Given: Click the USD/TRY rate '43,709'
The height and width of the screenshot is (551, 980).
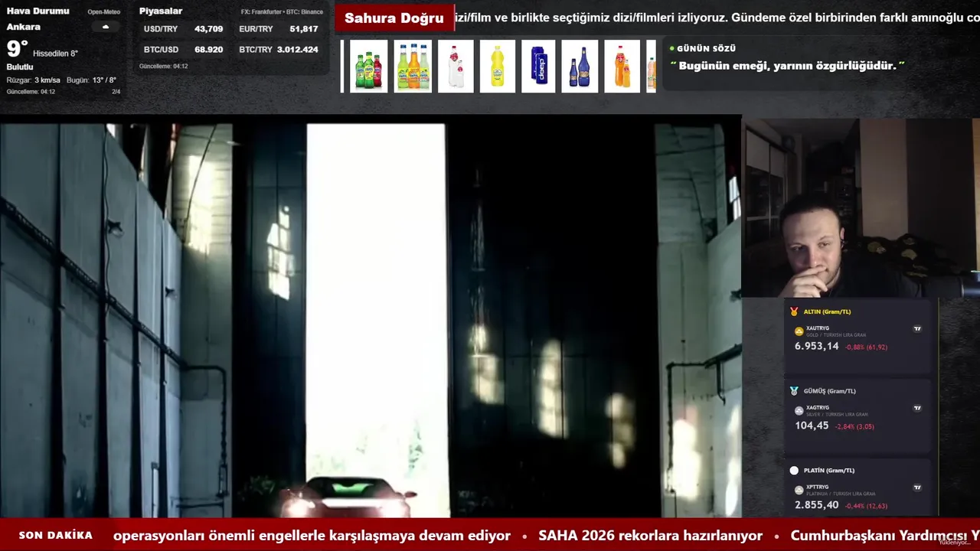Looking at the screenshot, I should [x=208, y=29].
